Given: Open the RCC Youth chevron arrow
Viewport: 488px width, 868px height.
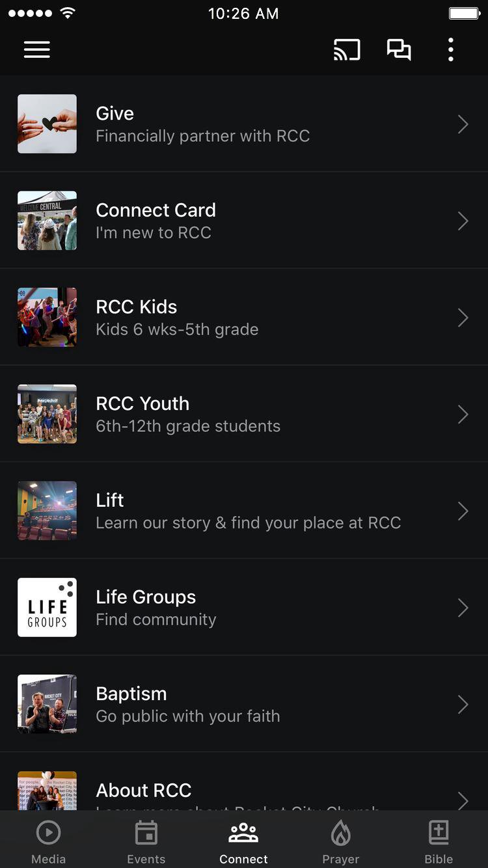Looking at the screenshot, I should [x=463, y=414].
